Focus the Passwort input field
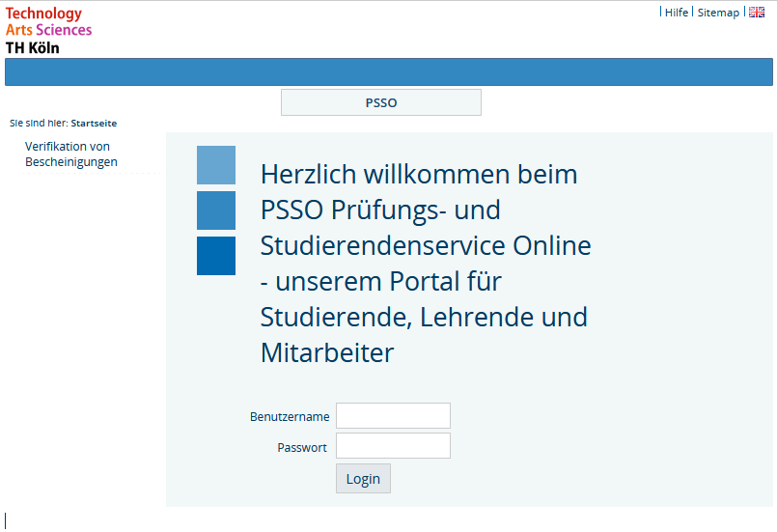Viewport: 777px width, 532px height. 393,446
